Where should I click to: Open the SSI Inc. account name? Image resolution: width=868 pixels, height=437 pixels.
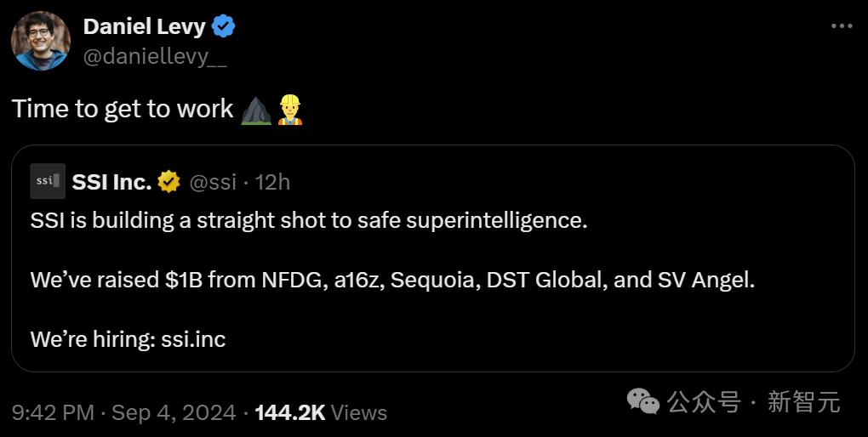click(111, 181)
